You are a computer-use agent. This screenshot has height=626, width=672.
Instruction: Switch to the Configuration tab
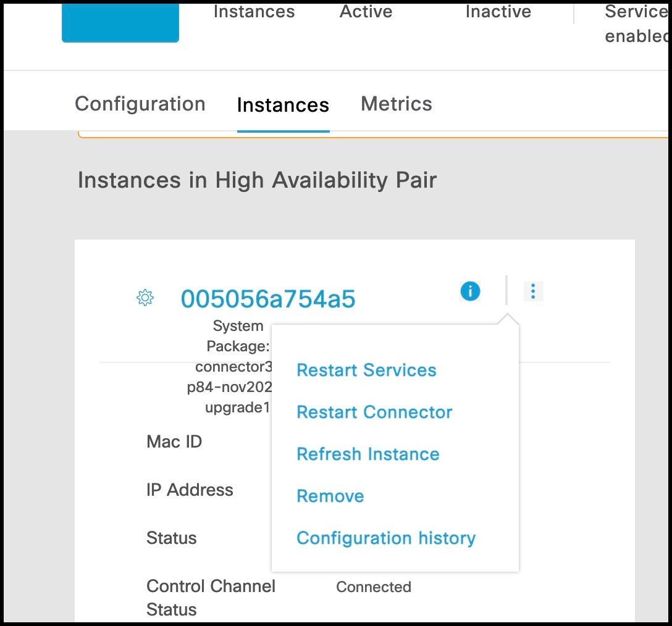click(140, 104)
